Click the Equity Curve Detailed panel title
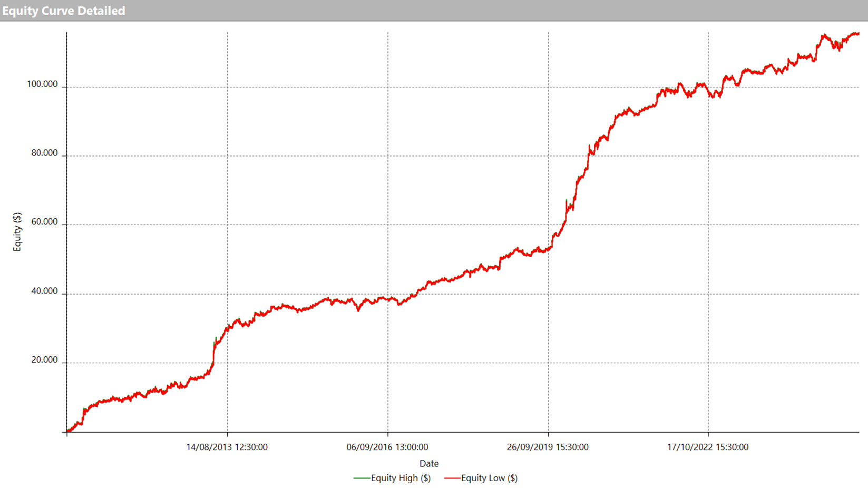This screenshot has width=868, height=488. [64, 11]
